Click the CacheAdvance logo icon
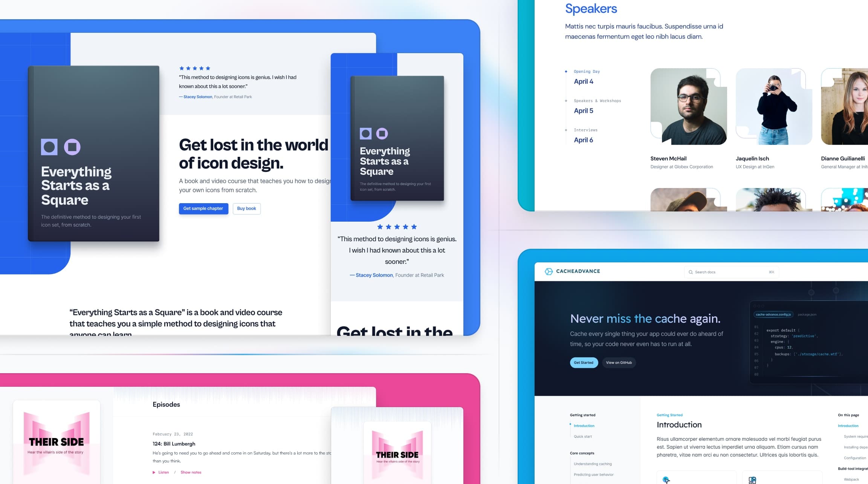Screen dimensions: 868x484 [x=547, y=271]
